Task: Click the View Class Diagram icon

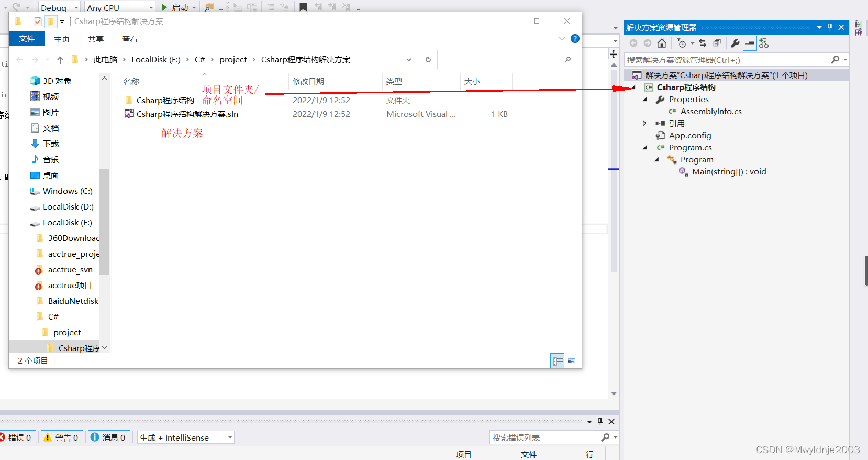Action: [x=764, y=43]
